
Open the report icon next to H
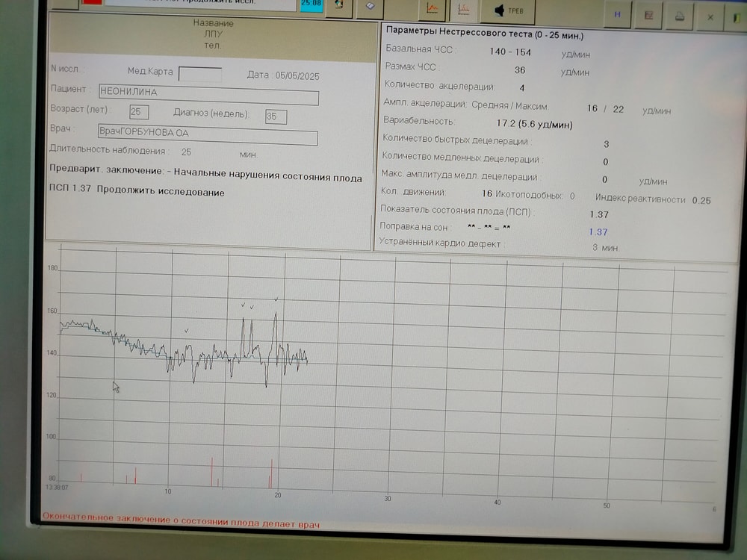[648, 14]
